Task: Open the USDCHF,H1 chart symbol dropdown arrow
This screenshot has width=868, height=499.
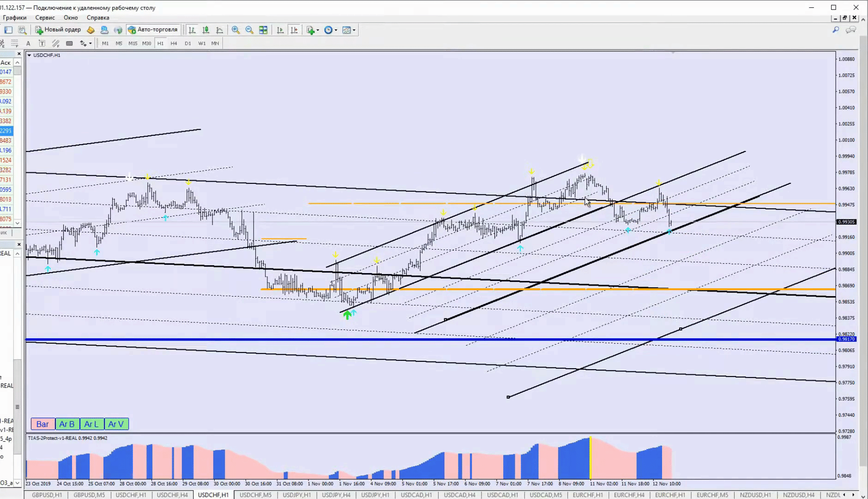Action: 30,55
